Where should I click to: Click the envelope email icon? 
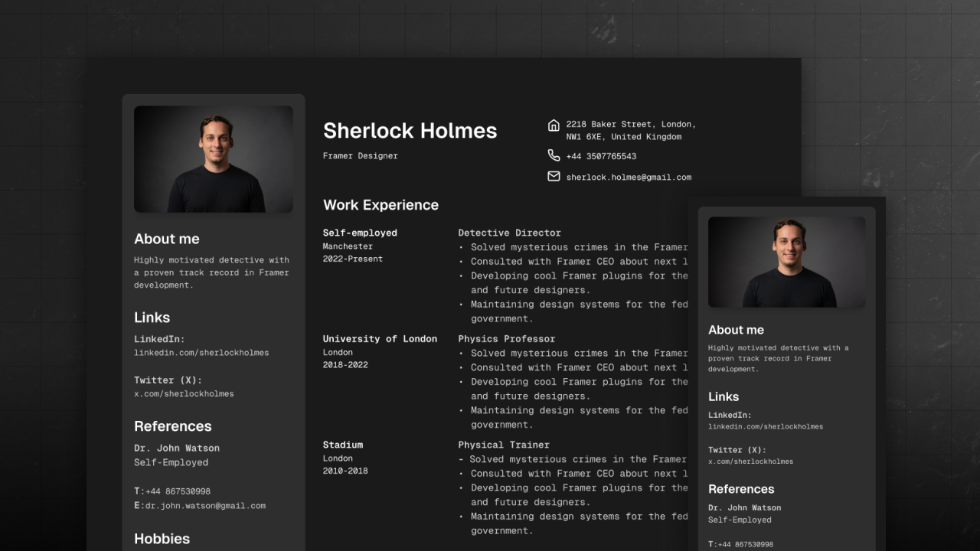[x=554, y=176]
